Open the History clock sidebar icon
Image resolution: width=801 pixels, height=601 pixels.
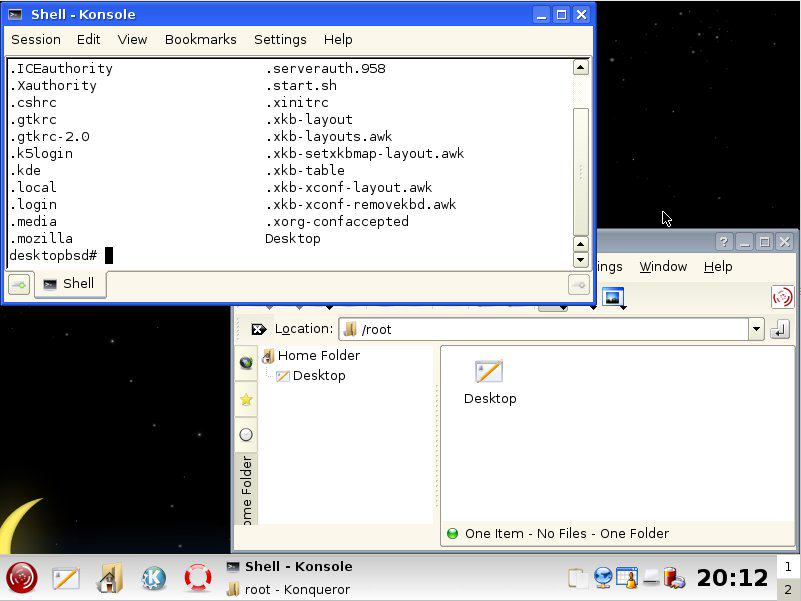[246, 435]
